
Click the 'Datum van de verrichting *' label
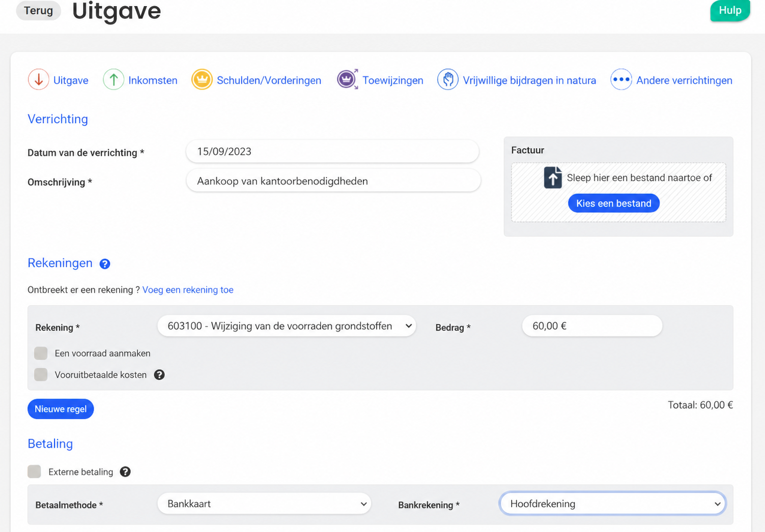[x=86, y=153]
